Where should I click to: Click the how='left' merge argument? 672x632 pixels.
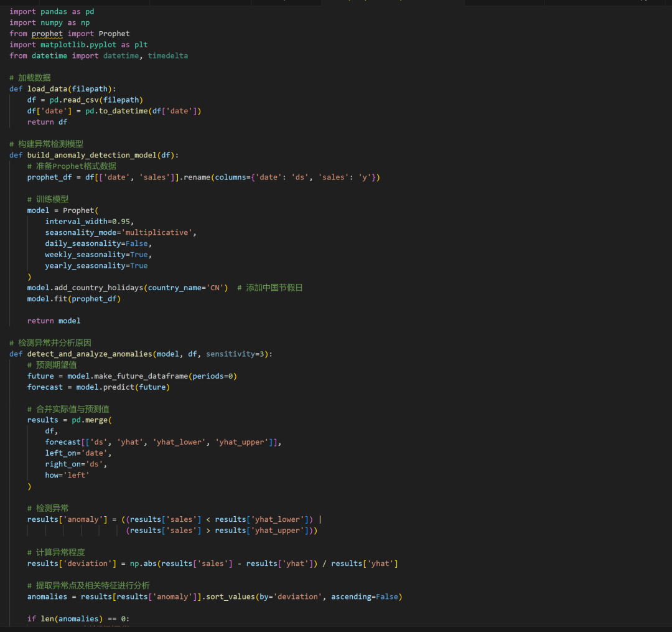click(x=67, y=475)
